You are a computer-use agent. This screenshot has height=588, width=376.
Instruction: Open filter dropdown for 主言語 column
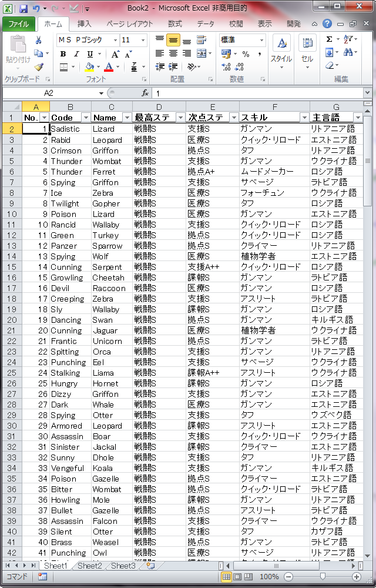(x=358, y=118)
